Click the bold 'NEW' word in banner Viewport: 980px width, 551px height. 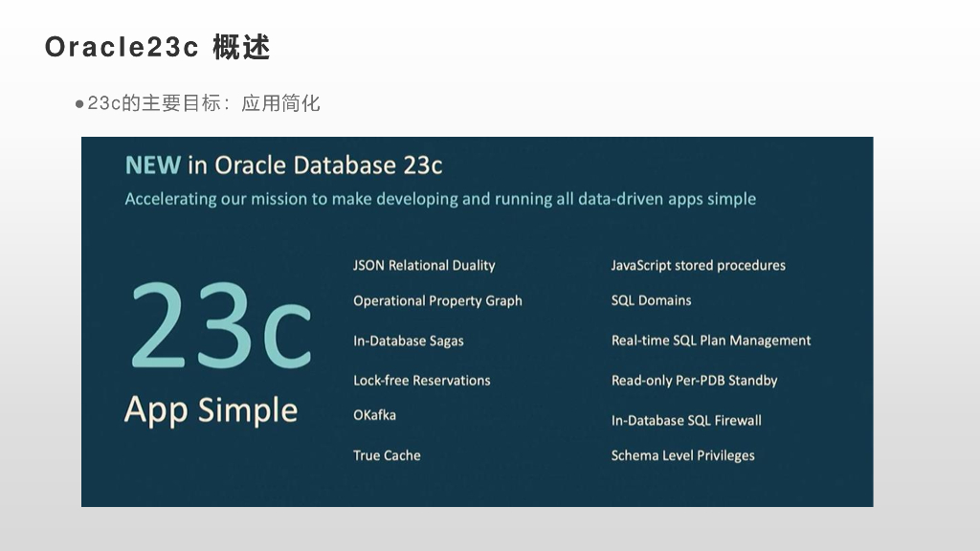(x=152, y=165)
